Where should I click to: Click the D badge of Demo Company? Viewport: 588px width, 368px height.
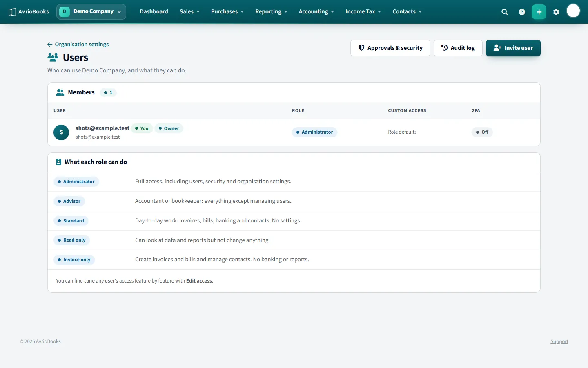(65, 11)
